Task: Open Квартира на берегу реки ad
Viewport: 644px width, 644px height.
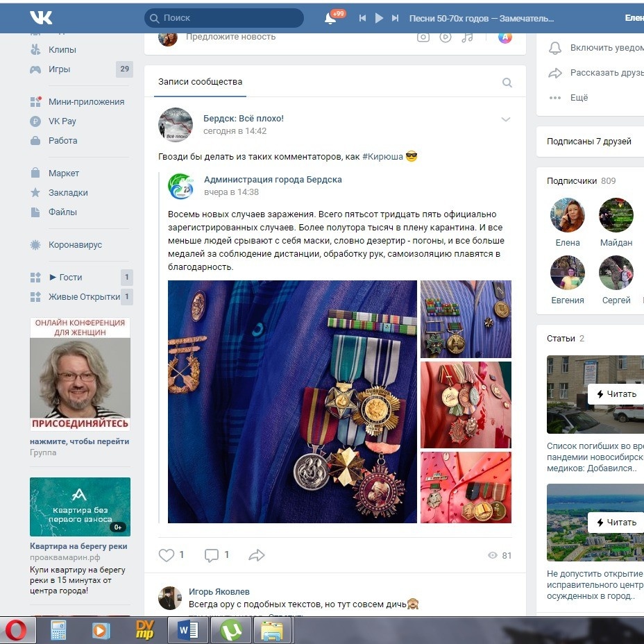Action: coord(78,546)
